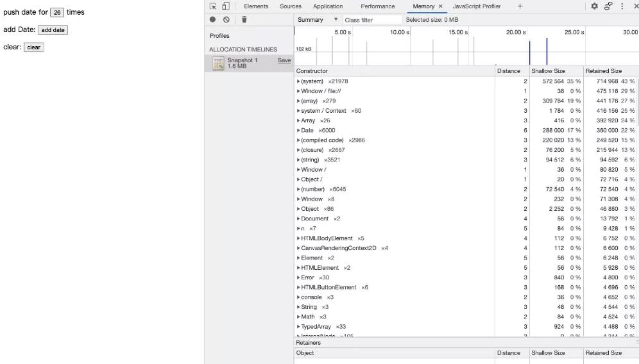Select the n ×7 row
The width and height of the screenshot is (639, 364).
tap(466, 228)
